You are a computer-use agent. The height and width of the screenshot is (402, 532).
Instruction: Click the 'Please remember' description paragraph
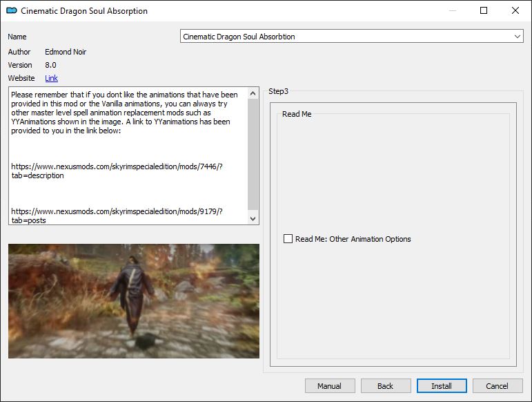[124, 113]
